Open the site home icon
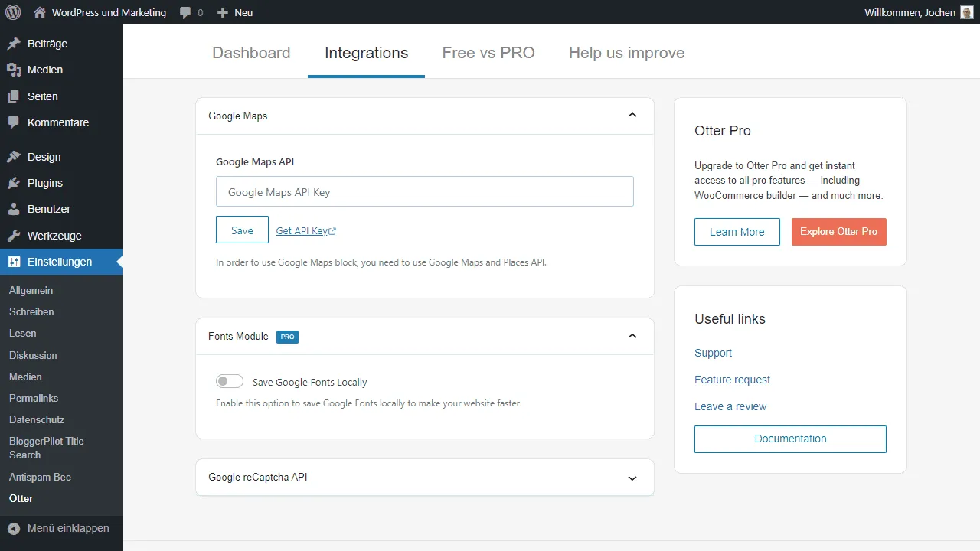This screenshot has height=551, width=980. pyautogui.click(x=40, y=12)
